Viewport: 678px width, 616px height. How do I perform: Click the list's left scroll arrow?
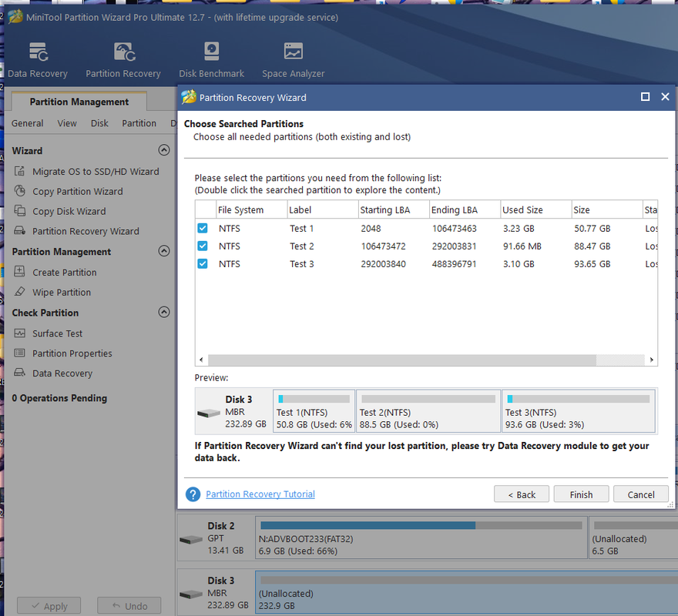pyautogui.click(x=201, y=360)
